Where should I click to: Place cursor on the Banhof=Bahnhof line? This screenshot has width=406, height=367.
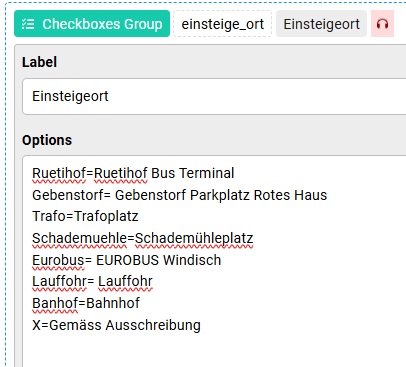(x=86, y=303)
